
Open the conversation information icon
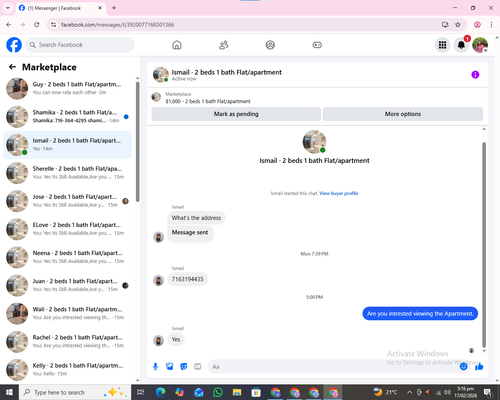coord(475,75)
